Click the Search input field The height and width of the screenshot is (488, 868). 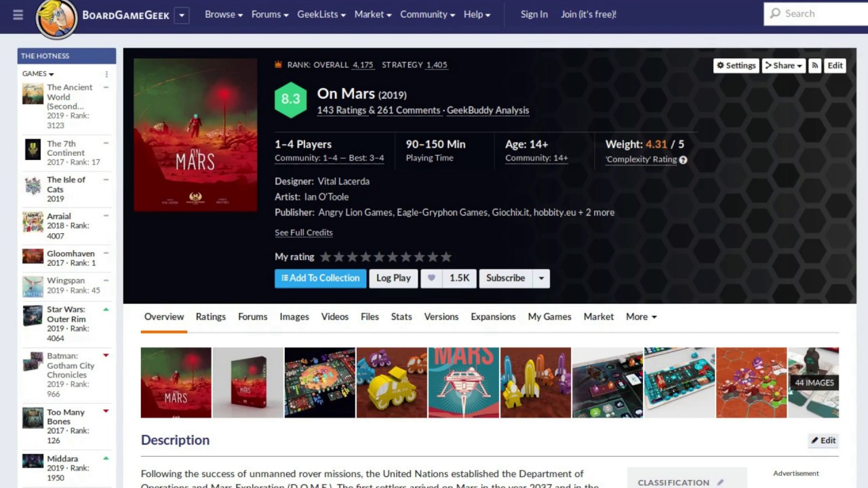[816, 14]
